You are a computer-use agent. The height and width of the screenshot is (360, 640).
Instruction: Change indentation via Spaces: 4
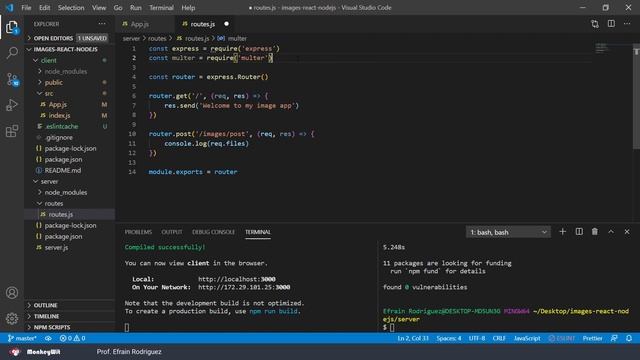(449, 338)
